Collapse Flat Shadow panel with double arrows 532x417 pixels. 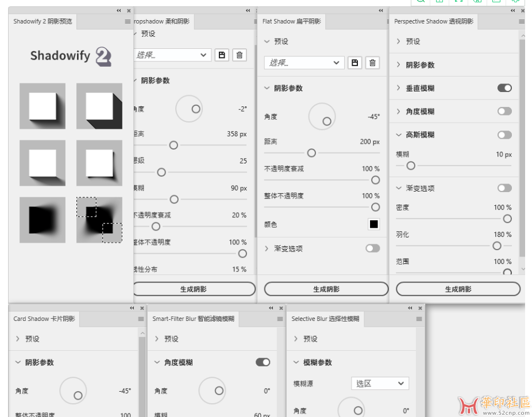click(381, 10)
